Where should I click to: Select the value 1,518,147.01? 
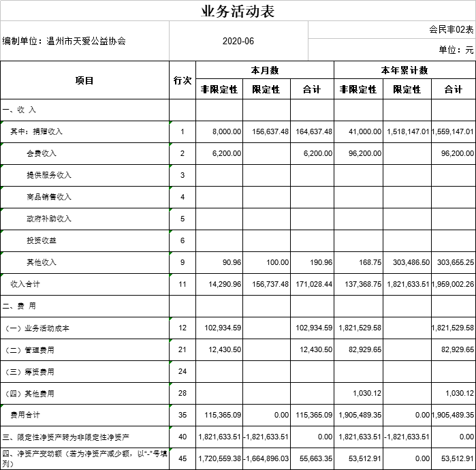[408, 131]
